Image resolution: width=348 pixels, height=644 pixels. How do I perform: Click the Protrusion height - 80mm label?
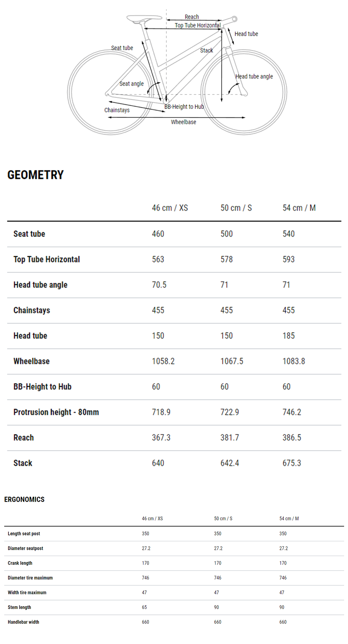click(x=56, y=412)
